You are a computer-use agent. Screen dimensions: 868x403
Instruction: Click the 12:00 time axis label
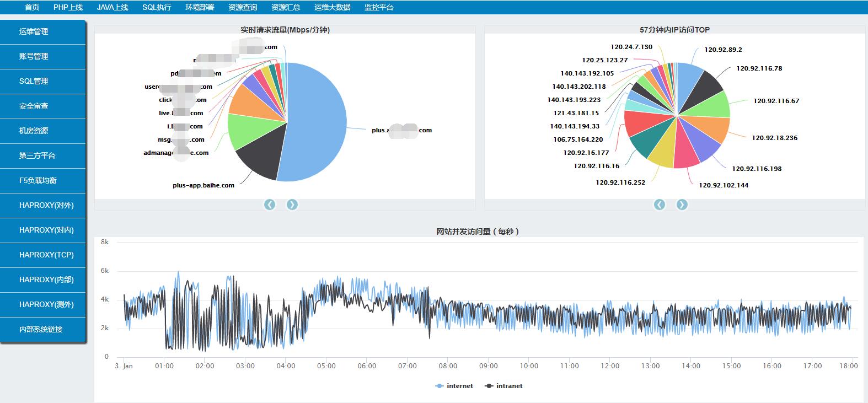(x=610, y=366)
